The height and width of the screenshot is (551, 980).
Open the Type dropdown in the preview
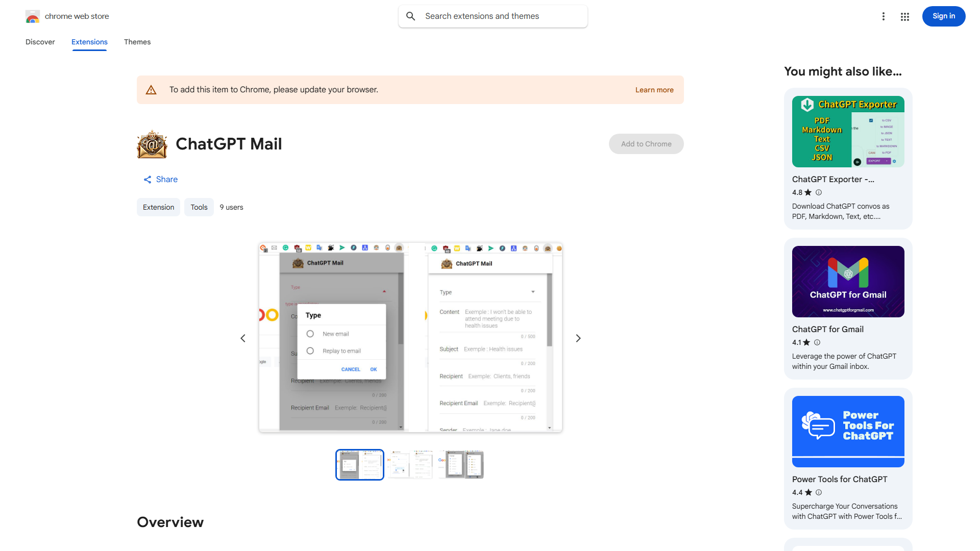point(533,291)
